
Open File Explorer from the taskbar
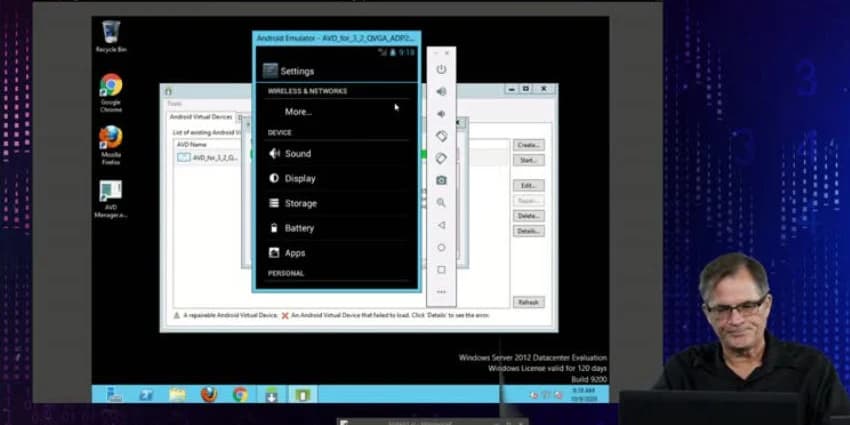click(177, 394)
